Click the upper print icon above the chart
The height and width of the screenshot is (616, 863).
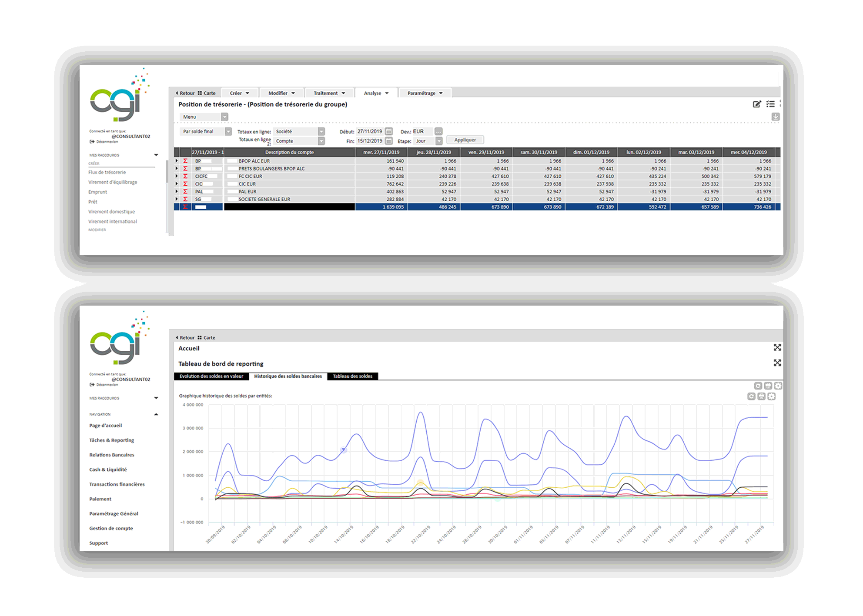coord(768,386)
